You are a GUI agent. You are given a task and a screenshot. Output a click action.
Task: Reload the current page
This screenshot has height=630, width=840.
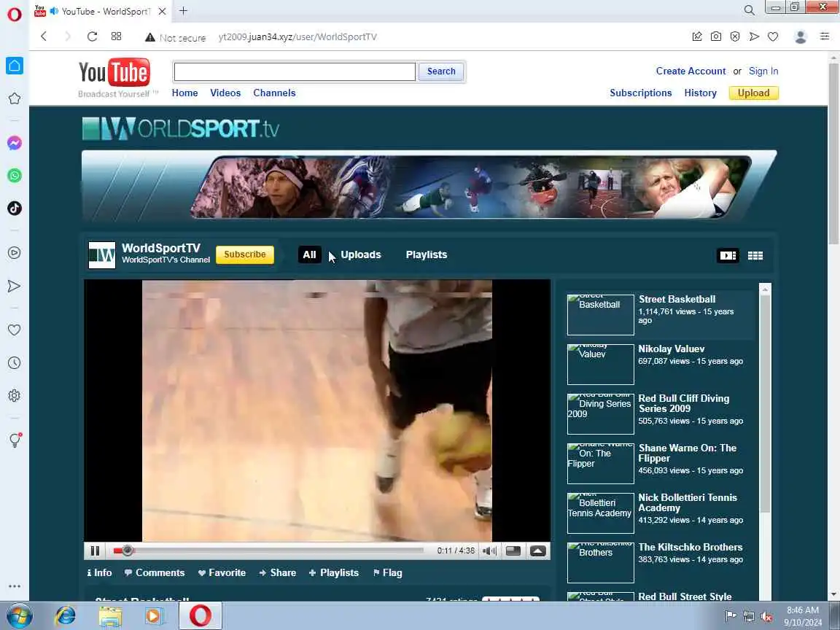click(92, 36)
